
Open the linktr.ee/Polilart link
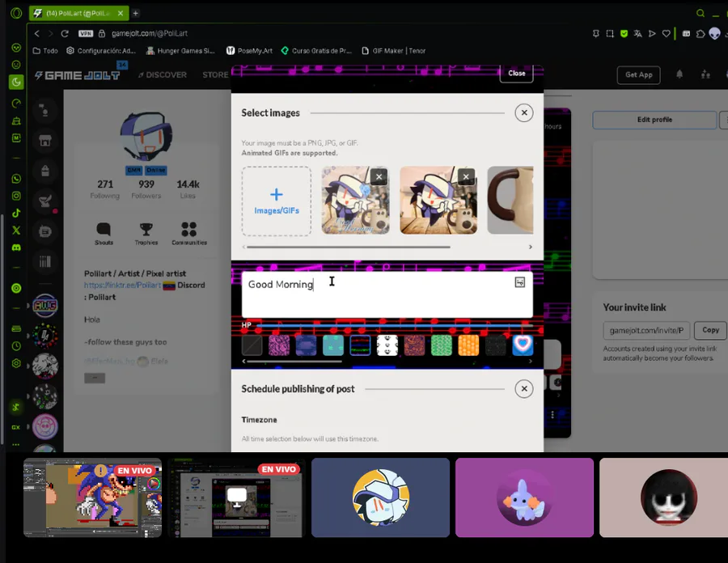[x=123, y=285]
